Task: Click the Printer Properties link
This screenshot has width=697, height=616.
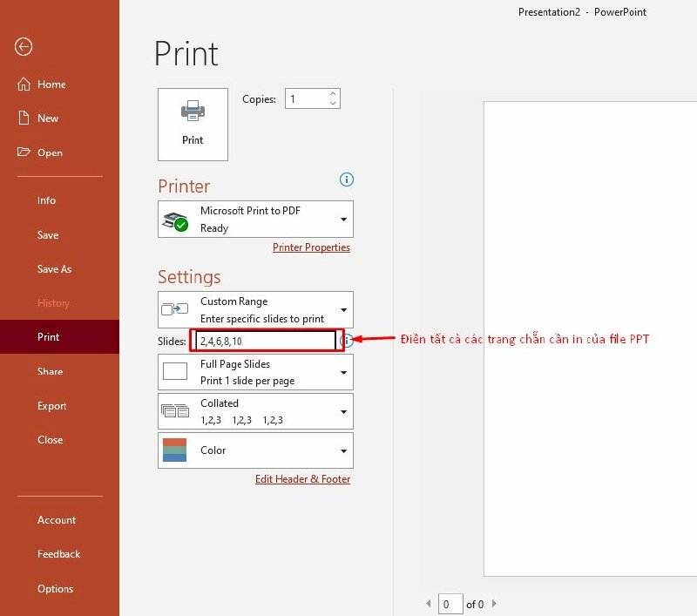Action: pos(311,247)
